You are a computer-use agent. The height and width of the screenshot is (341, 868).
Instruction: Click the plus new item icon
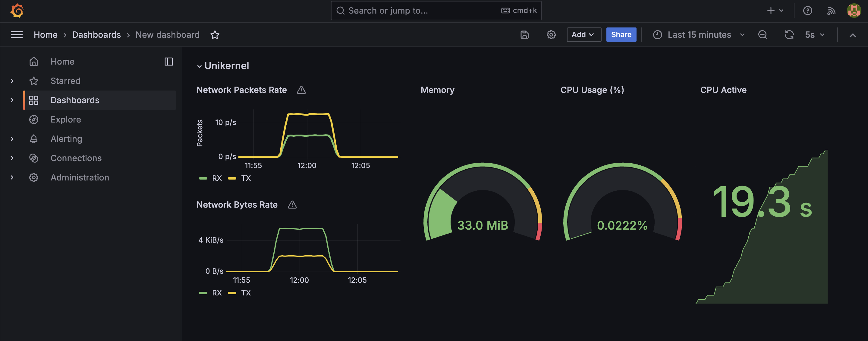tap(771, 11)
